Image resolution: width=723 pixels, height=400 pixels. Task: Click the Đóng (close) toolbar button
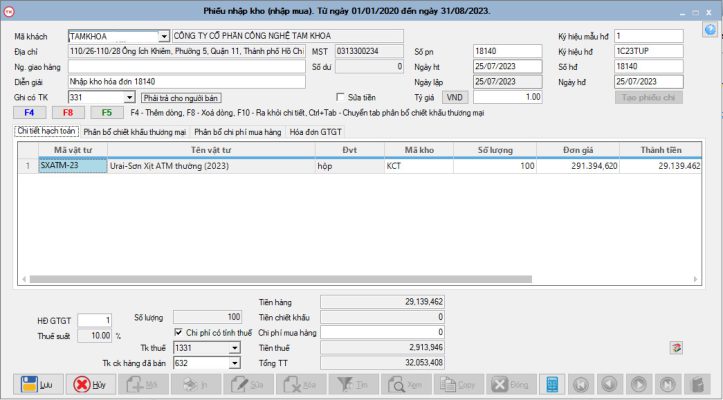pyautogui.click(x=511, y=384)
